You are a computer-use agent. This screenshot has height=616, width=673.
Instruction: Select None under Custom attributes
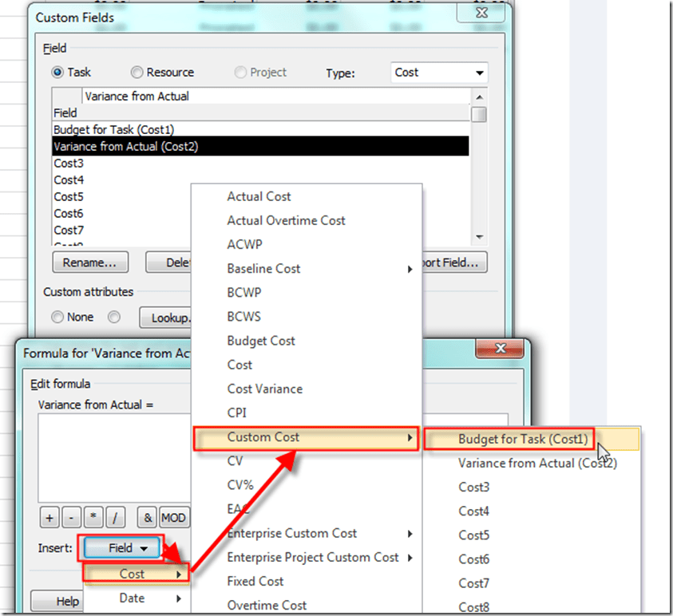pyautogui.click(x=58, y=317)
